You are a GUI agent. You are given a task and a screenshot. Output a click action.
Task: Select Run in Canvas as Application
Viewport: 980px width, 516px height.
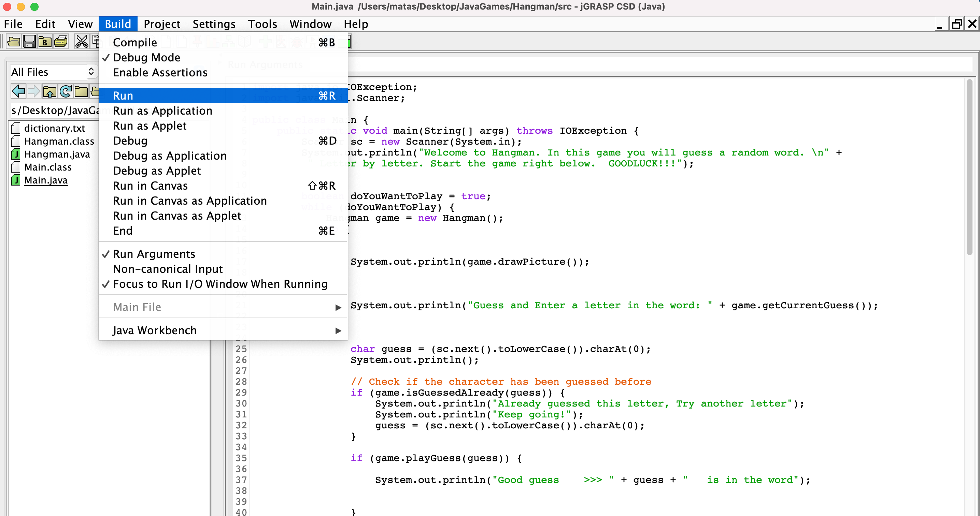(223, 201)
